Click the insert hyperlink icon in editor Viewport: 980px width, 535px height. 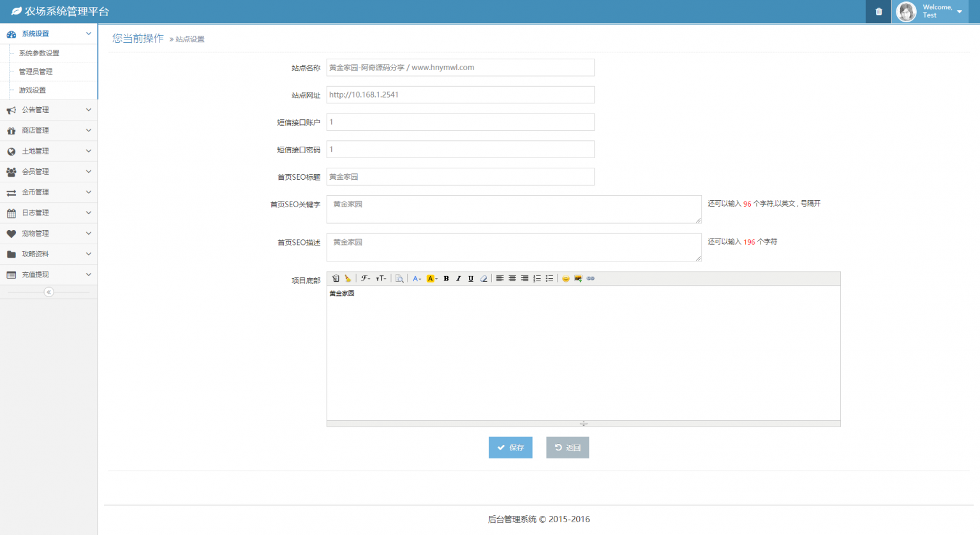pyautogui.click(x=591, y=279)
